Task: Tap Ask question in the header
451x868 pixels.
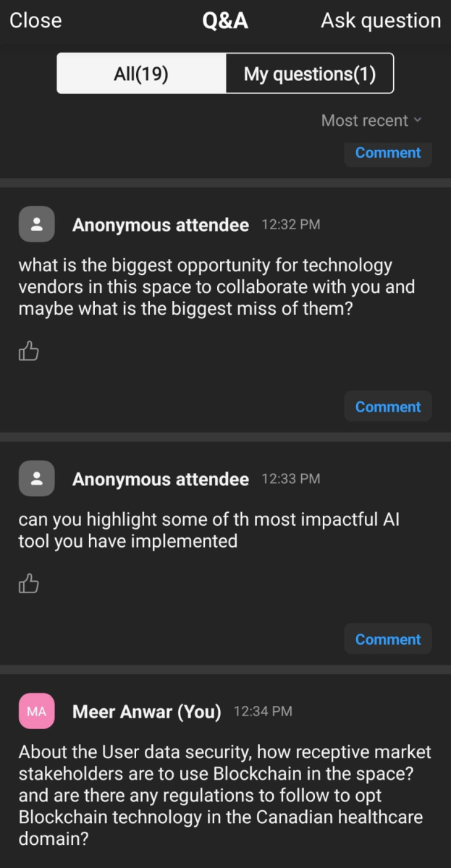Action: click(x=381, y=20)
